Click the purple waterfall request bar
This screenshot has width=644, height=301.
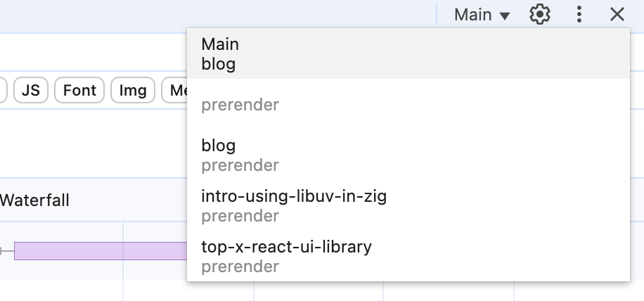100,250
